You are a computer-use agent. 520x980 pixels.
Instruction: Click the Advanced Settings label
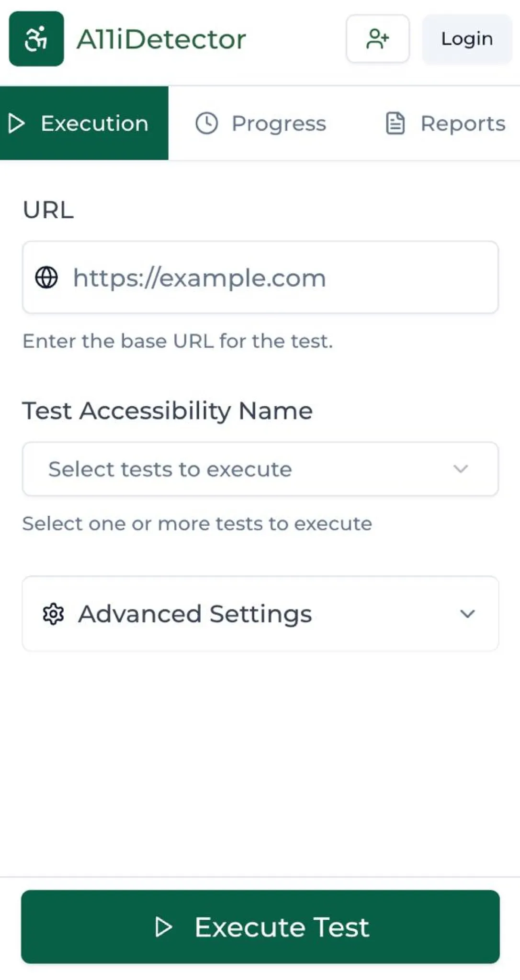coord(195,614)
